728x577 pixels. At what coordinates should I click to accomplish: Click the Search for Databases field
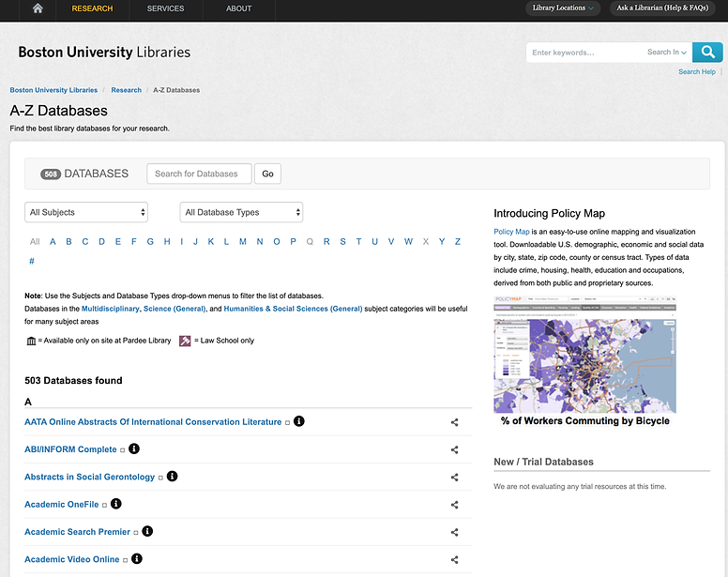pos(199,174)
